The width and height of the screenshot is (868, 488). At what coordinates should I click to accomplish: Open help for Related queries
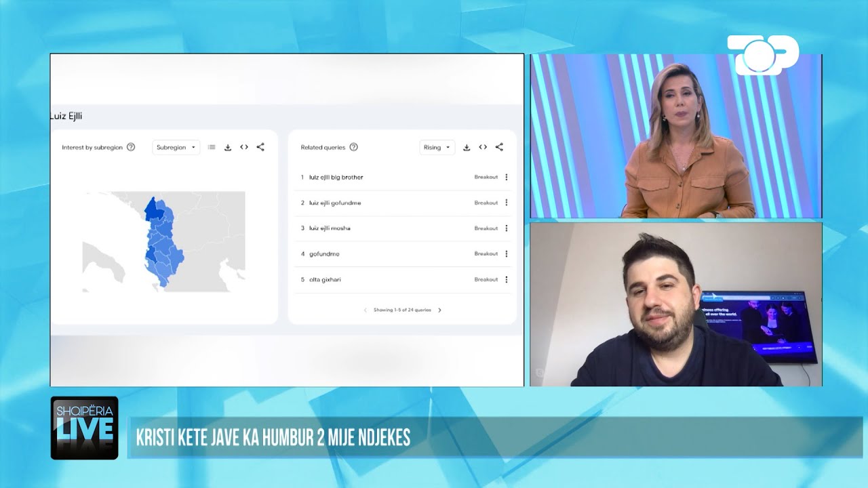coord(353,147)
